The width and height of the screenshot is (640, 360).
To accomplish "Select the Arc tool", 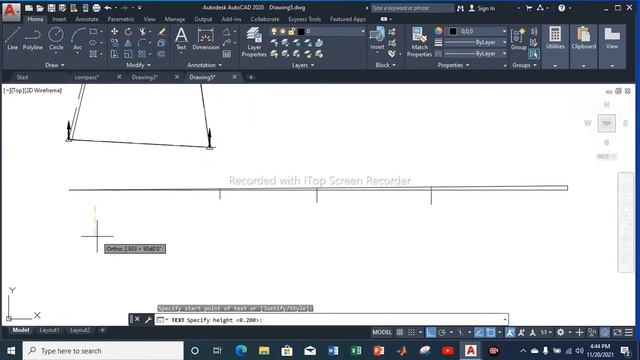I will pos(78,39).
